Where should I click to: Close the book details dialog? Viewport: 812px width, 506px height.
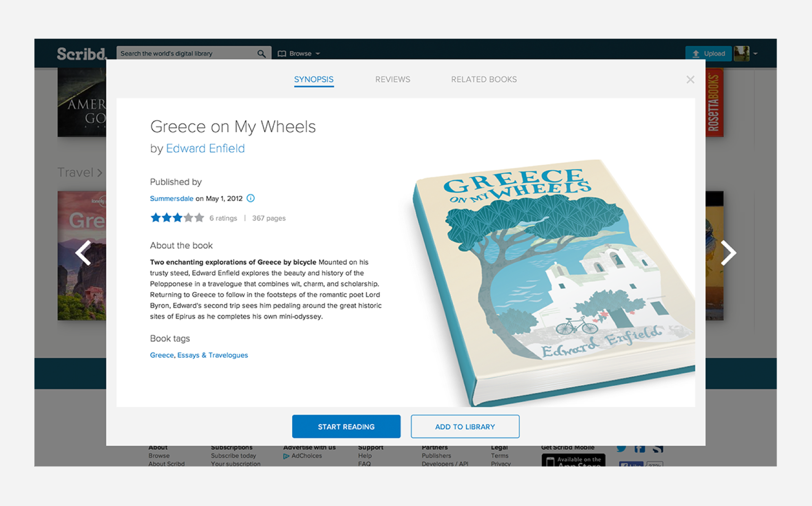tap(690, 80)
